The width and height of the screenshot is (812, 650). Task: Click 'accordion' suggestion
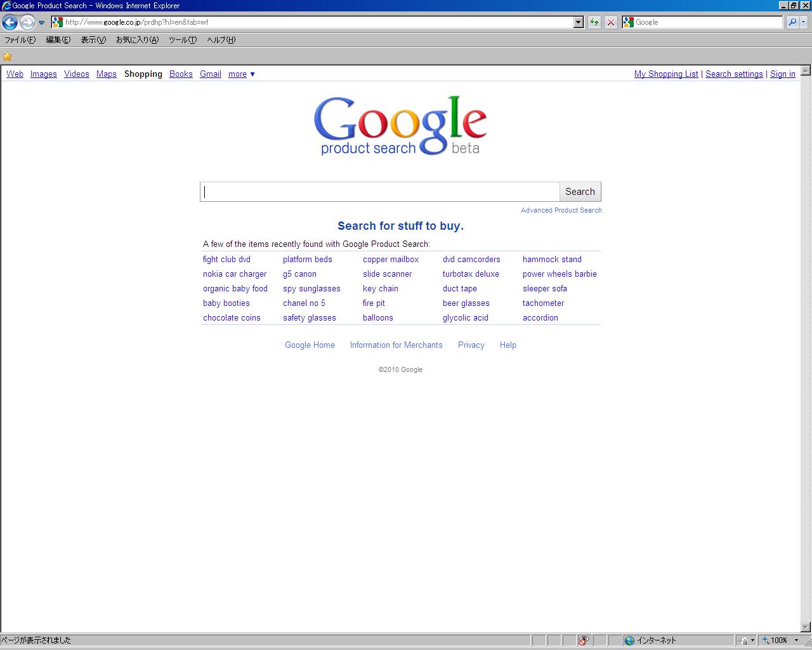(x=540, y=318)
